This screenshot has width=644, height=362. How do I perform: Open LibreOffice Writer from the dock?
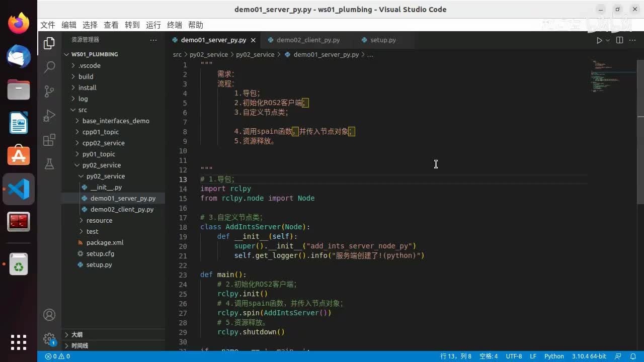pyautogui.click(x=19, y=123)
